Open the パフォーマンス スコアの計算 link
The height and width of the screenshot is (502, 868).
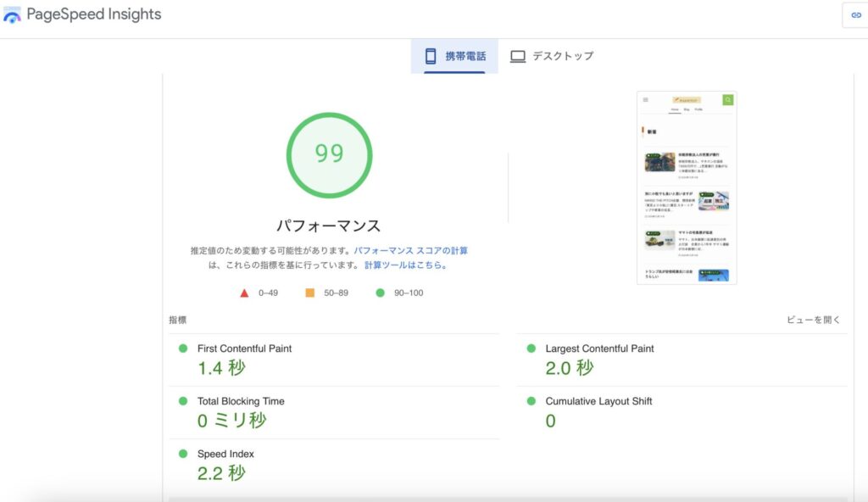pyautogui.click(x=410, y=251)
